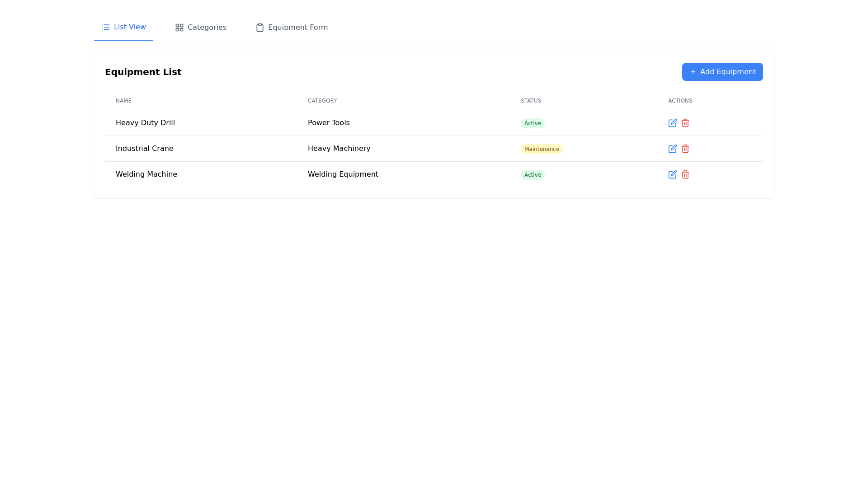Delete Welding Machine using the trash icon

tap(685, 174)
